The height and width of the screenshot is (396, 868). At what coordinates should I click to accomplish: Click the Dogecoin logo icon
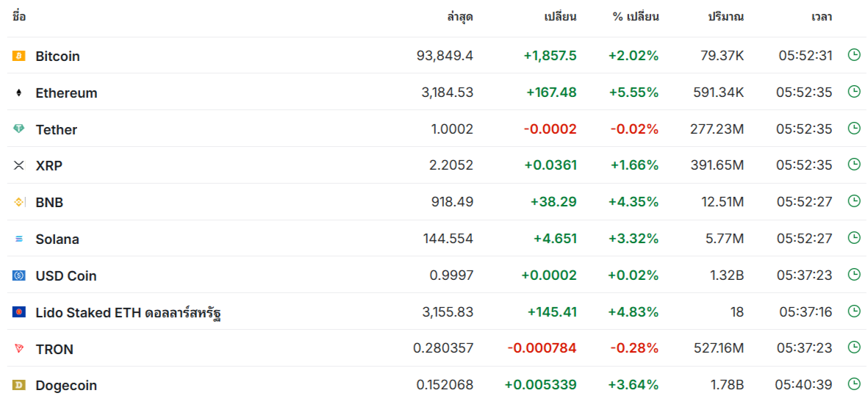coord(19,385)
